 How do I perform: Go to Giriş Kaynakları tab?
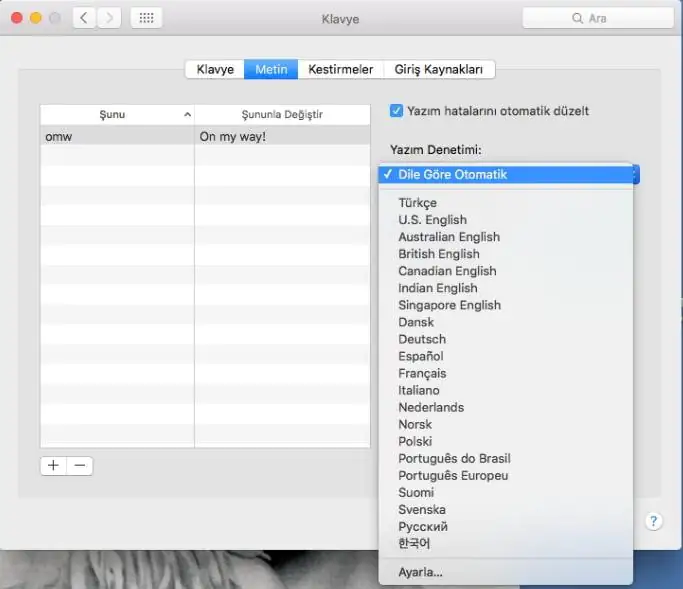438,69
